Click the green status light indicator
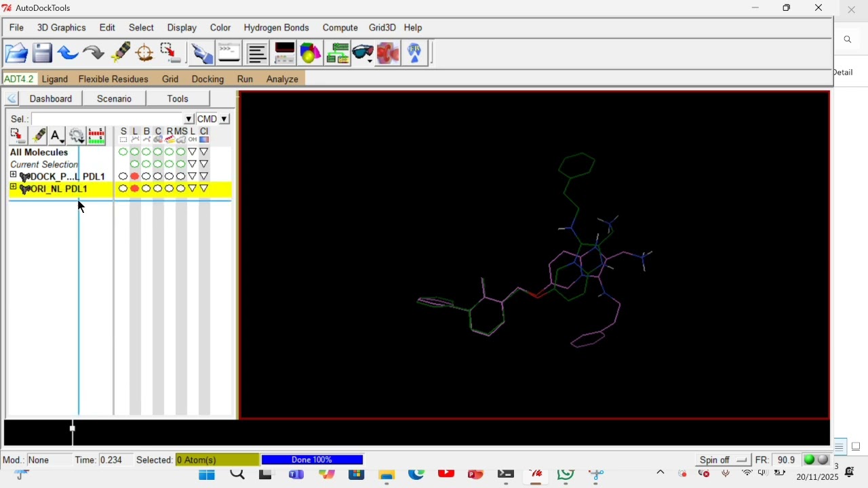 coord(809,460)
